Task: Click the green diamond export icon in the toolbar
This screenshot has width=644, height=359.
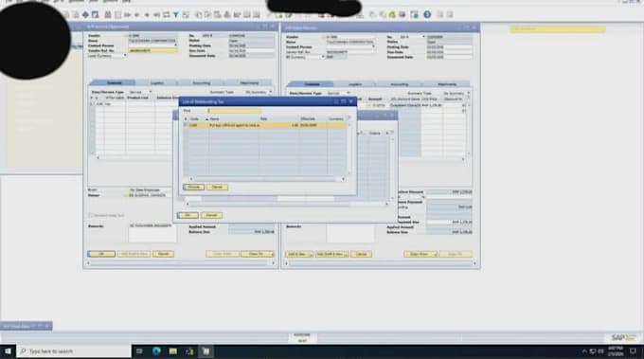Action: pyautogui.click(x=85, y=15)
